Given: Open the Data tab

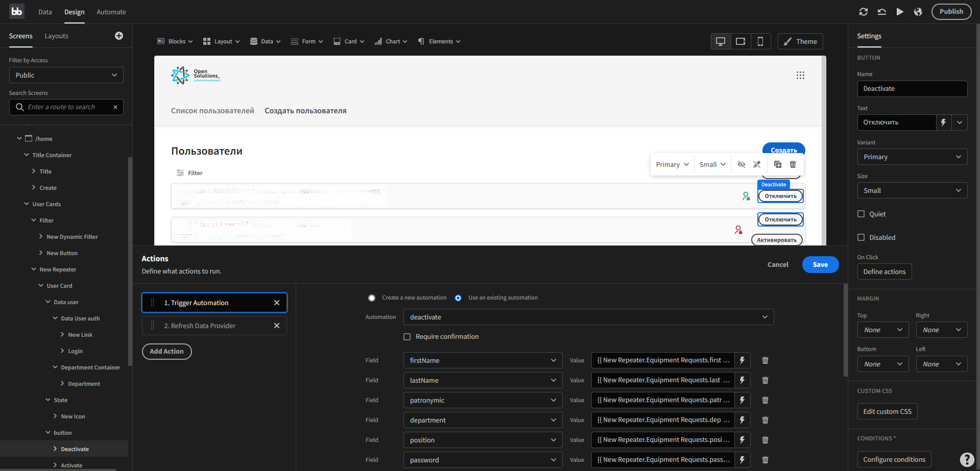Looking at the screenshot, I should coord(45,12).
